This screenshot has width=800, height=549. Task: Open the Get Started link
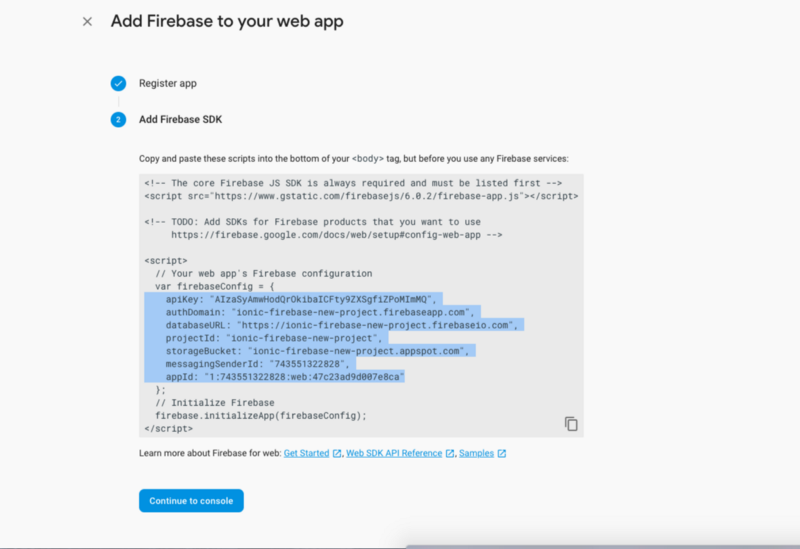tap(306, 453)
